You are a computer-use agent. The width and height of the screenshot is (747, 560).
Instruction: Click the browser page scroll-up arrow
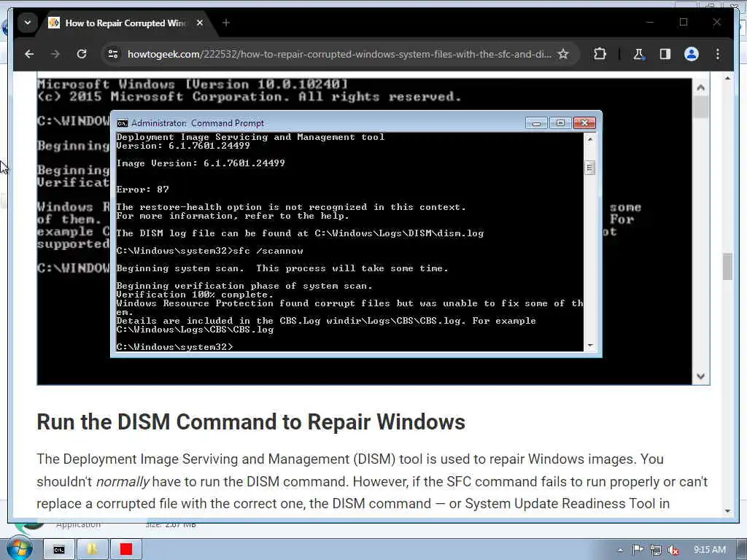[x=727, y=78]
